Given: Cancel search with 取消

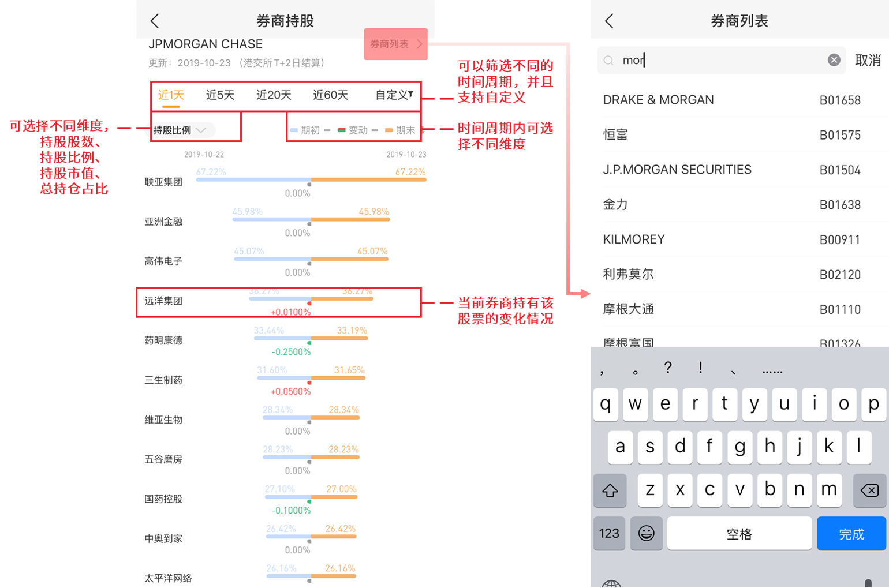Looking at the screenshot, I should pyautogui.click(x=868, y=60).
